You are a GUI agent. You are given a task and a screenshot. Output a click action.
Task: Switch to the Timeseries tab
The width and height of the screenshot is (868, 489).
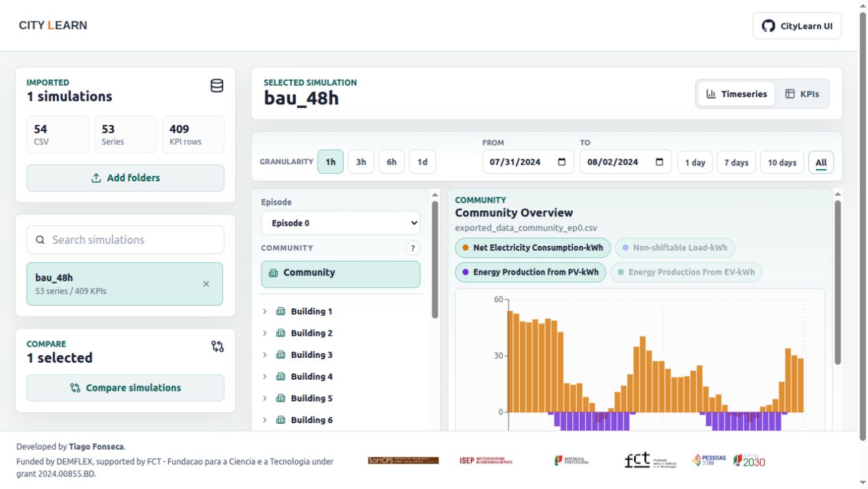click(736, 94)
